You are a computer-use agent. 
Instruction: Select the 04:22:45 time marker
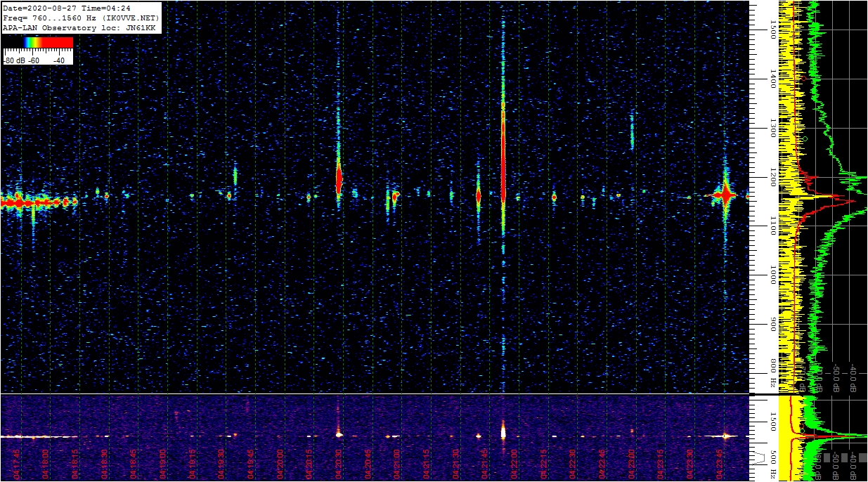(602, 464)
